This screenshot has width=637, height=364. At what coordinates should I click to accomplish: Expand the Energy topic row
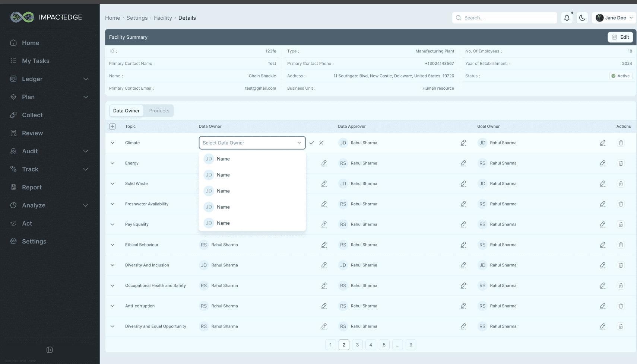[x=112, y=163]
